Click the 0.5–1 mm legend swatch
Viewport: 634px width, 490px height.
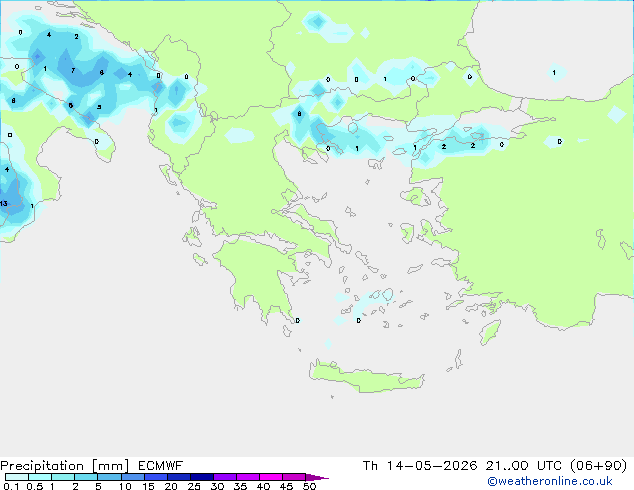coord(40,477)
